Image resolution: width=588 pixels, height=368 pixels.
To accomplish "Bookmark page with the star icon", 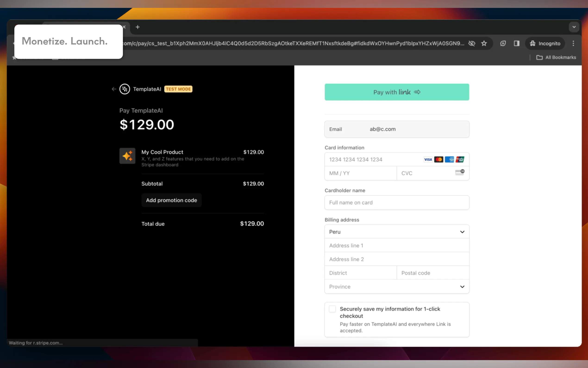I will pos(484,43).
